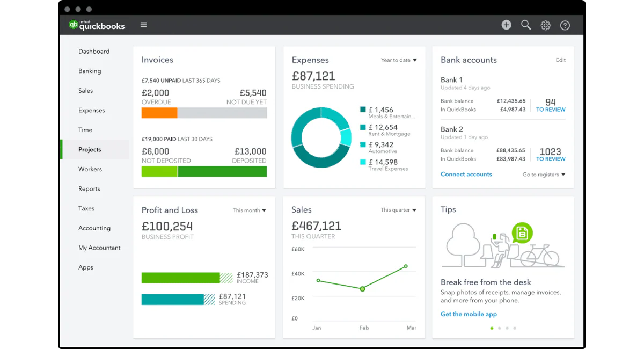Expand Go to registers dropdown
Viewport: 644px width, 349px height.
click(544, 174)
